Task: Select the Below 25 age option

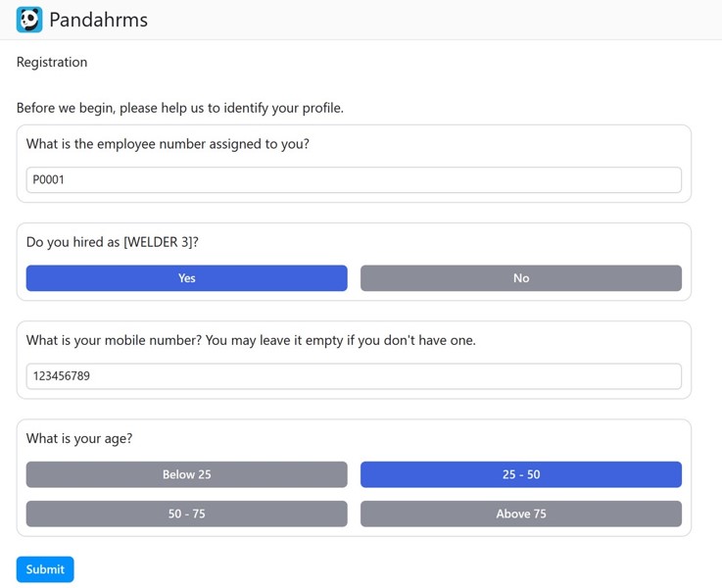Action: coord(186,474)
